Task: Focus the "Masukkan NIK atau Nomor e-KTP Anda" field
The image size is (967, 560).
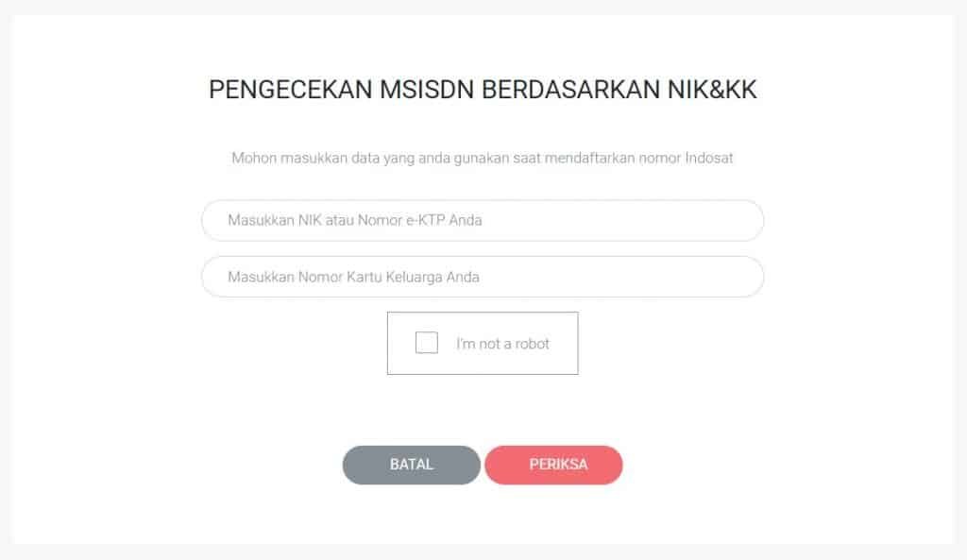Action: pyautogui.click(x=482, y=220)
